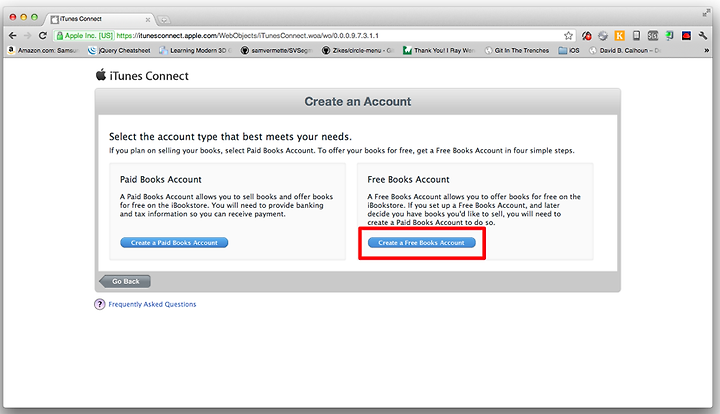Open the Git In The Trenches bookmark
This screenshot has height=414, width=720.
pos(517,50)
